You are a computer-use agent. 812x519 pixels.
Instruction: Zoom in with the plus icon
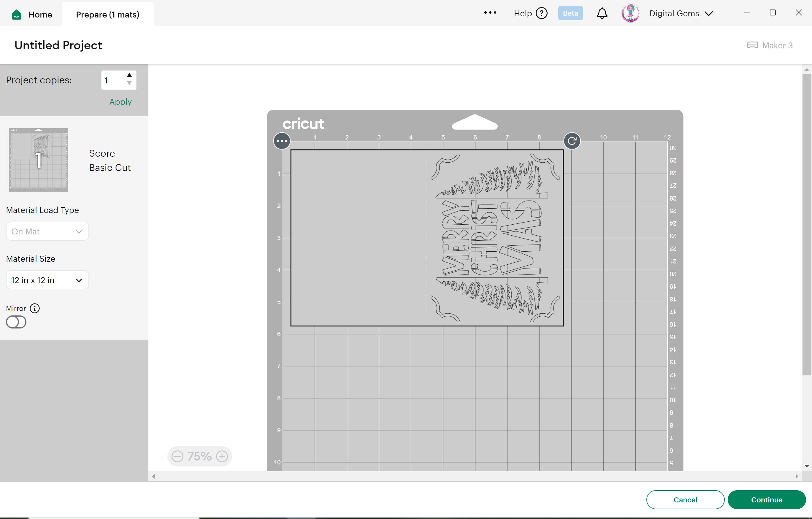click(x=222, y=456)
